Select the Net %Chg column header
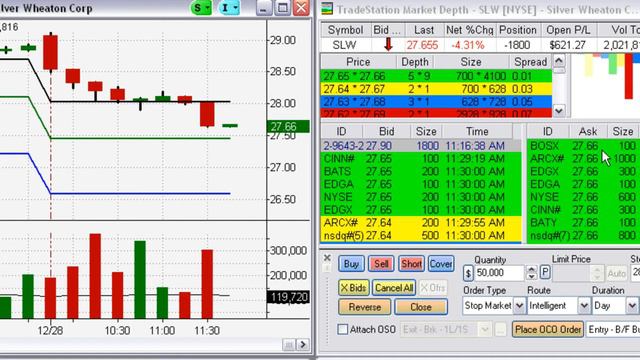Viewport: 640px width, 360px height. [x=469, y=30]
